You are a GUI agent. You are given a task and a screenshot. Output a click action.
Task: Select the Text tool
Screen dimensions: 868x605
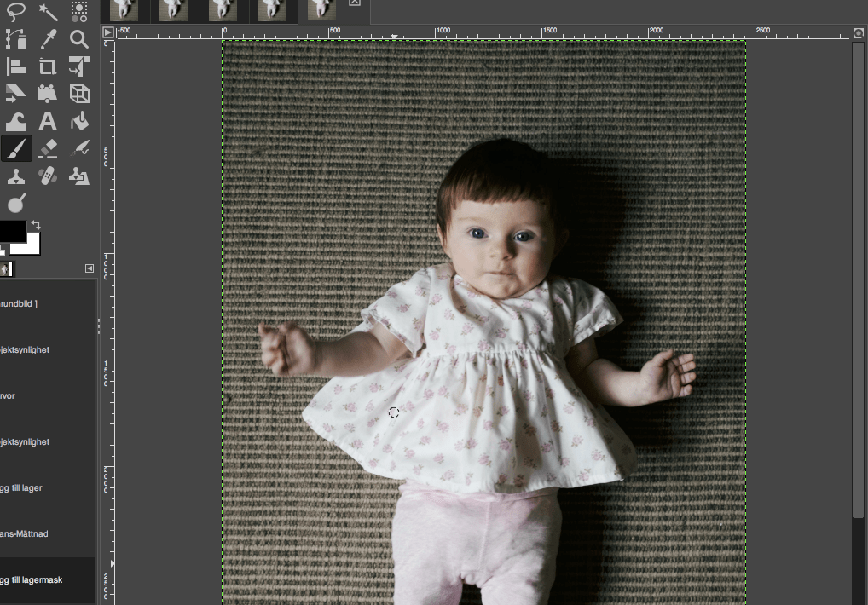48,122
